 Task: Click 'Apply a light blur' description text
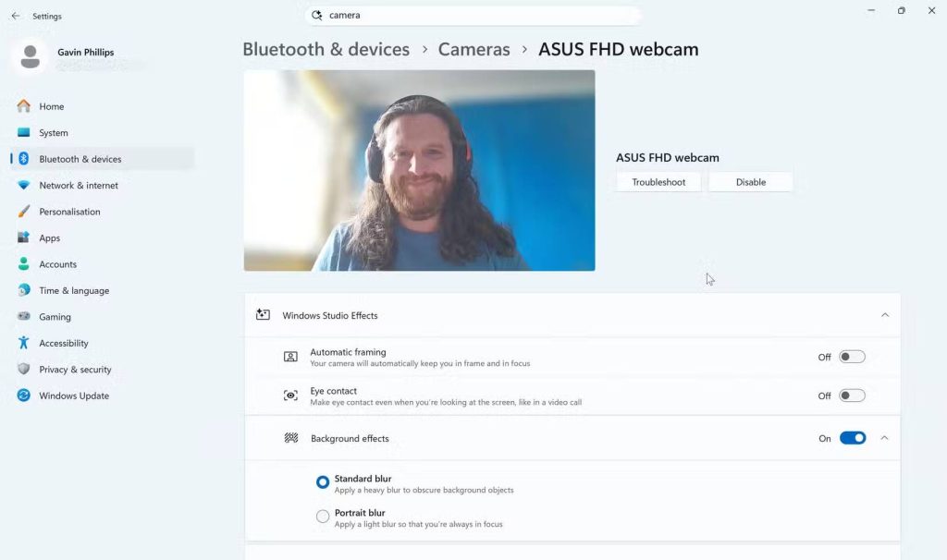[x=419, y=524]
